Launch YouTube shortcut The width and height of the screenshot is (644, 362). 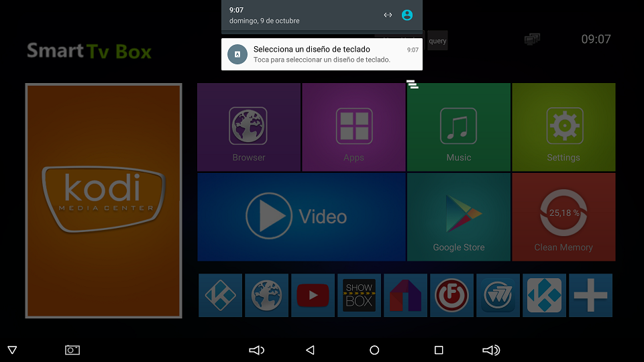click(313, 296)
